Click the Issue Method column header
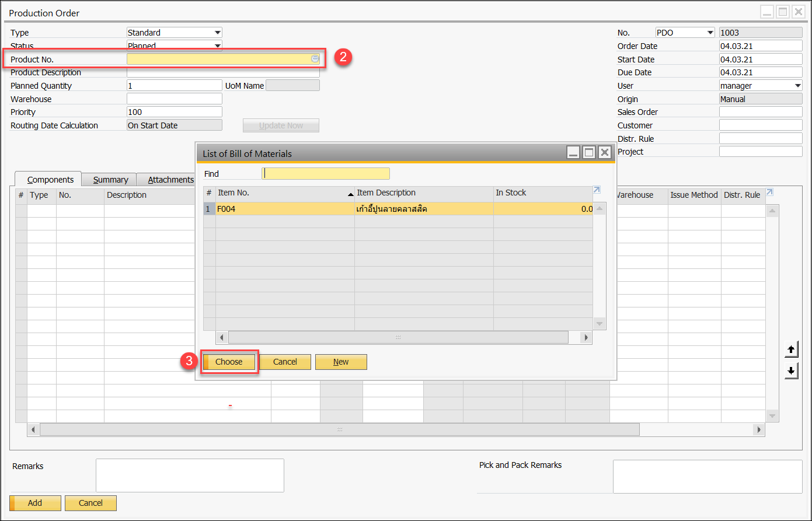Screen dimensions: 812x521 click(694, 195)
